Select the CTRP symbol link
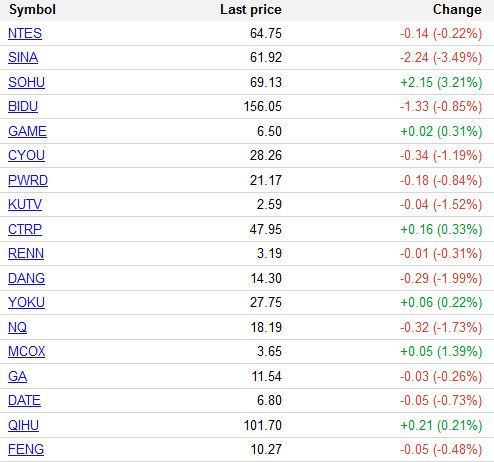This screenshot has height=462, width=494. [25, 229]
